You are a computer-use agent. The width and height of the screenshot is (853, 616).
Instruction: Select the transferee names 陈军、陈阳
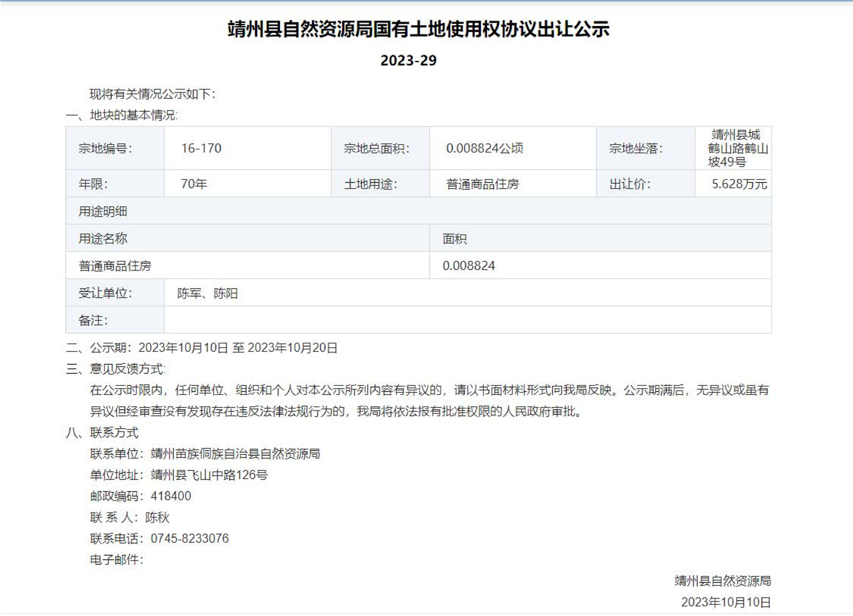(x=208, y=293)
